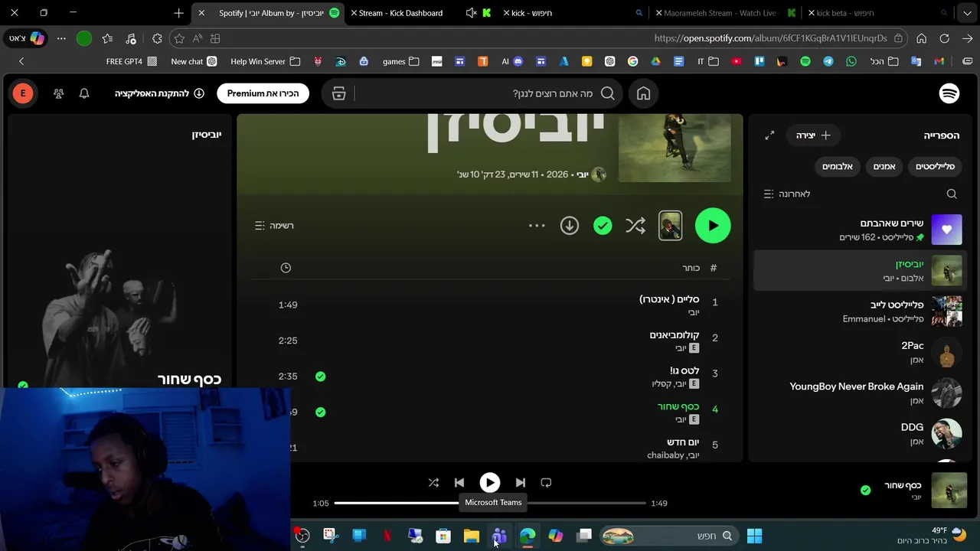Screen dimensions: 980x551
Task: Click the song progress bar in the player
Action: [x=490, y=503]
